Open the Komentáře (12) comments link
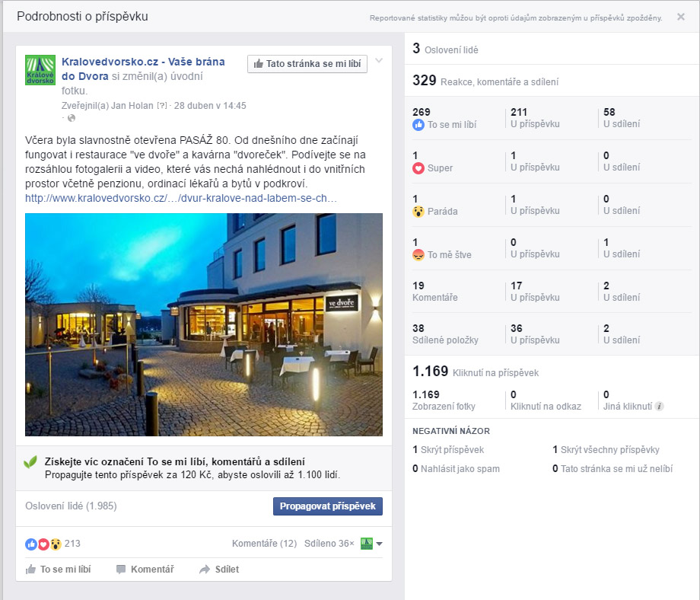 coord(264,544)
